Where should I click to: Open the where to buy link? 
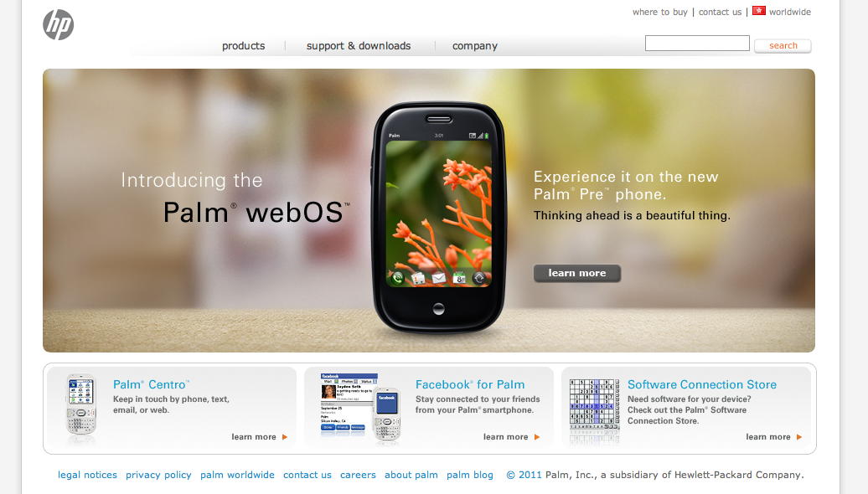tap(660, 12)
